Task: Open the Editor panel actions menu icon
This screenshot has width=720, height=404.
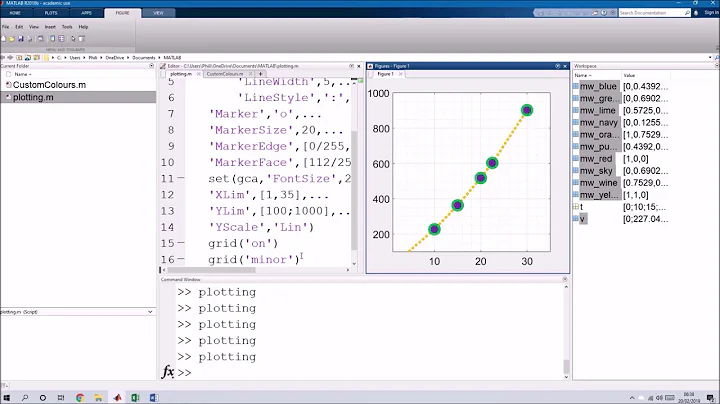Action: tap(351, 66)
